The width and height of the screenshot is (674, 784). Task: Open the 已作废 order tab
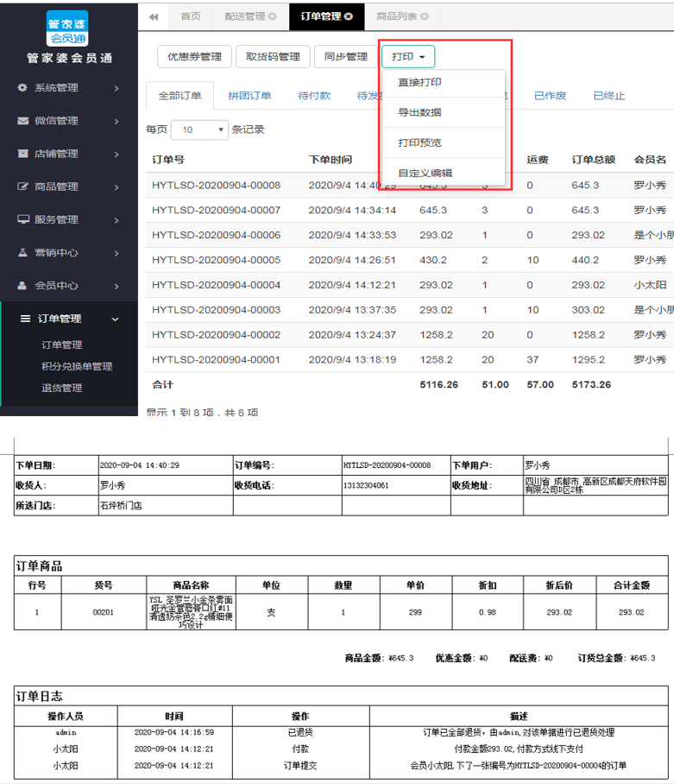point(550,96)
